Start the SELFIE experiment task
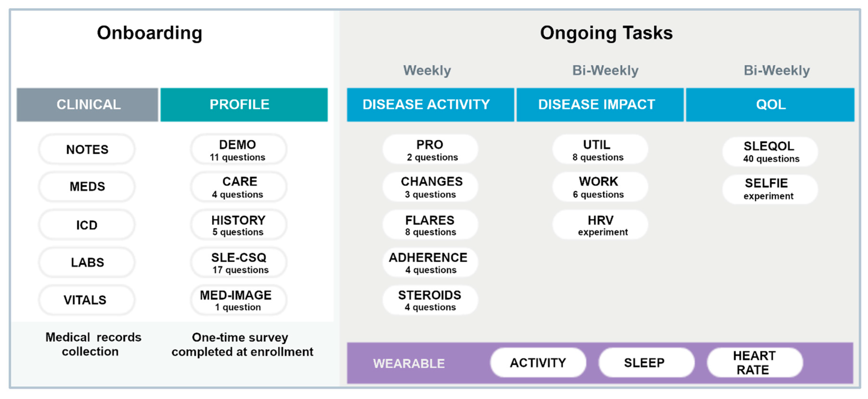The image size is (868, 399). [770, 189]
